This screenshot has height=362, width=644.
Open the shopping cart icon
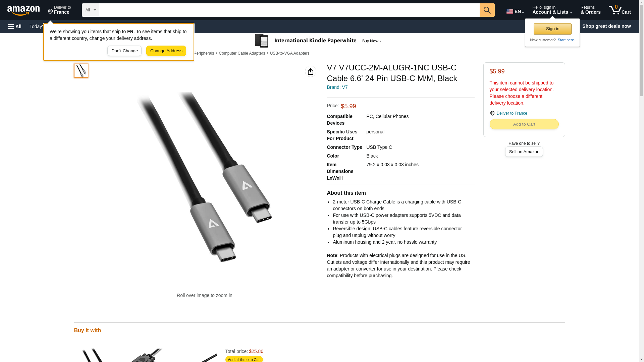coord(620,10)
